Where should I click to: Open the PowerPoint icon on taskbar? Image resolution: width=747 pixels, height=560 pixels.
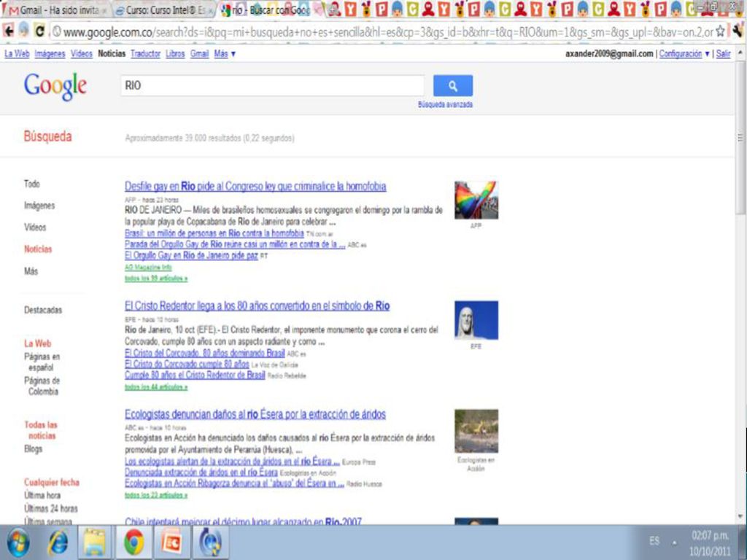172,542
